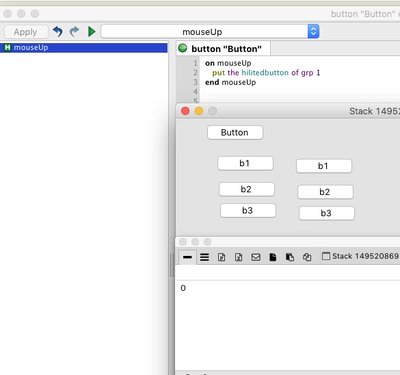The width and height of the screenshot is (400, 375).
Task: Switch message box to multiple-lines mode
Action: (204, 257)
